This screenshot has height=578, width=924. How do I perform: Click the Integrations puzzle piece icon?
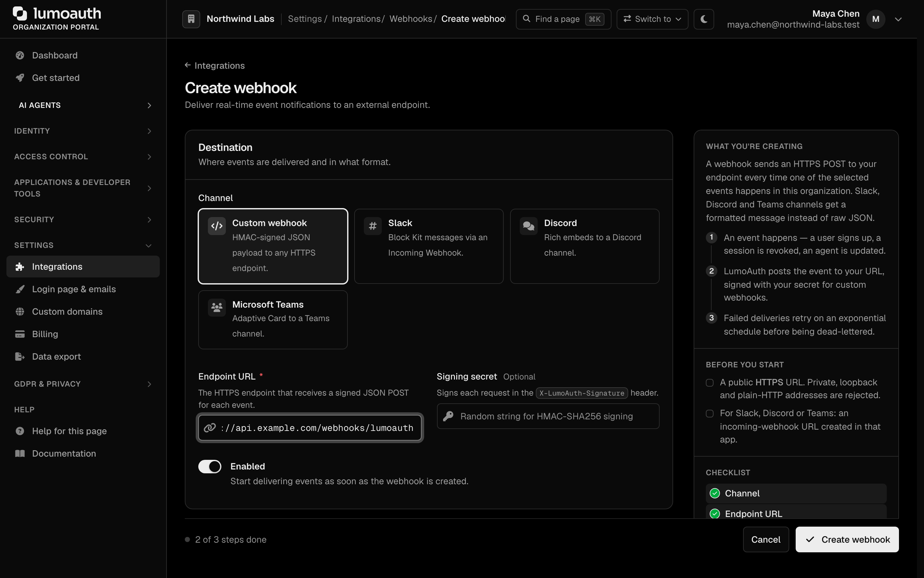click(20, 267)
